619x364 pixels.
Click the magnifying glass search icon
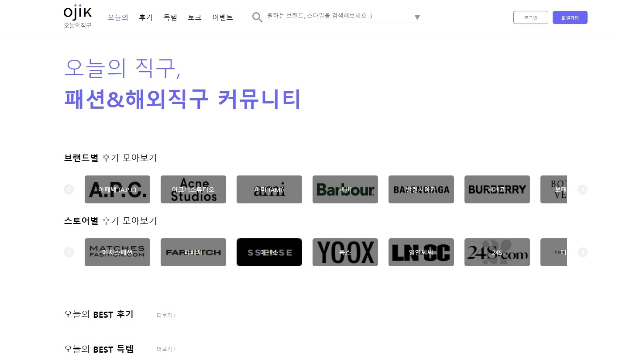[x=257, y=17]
